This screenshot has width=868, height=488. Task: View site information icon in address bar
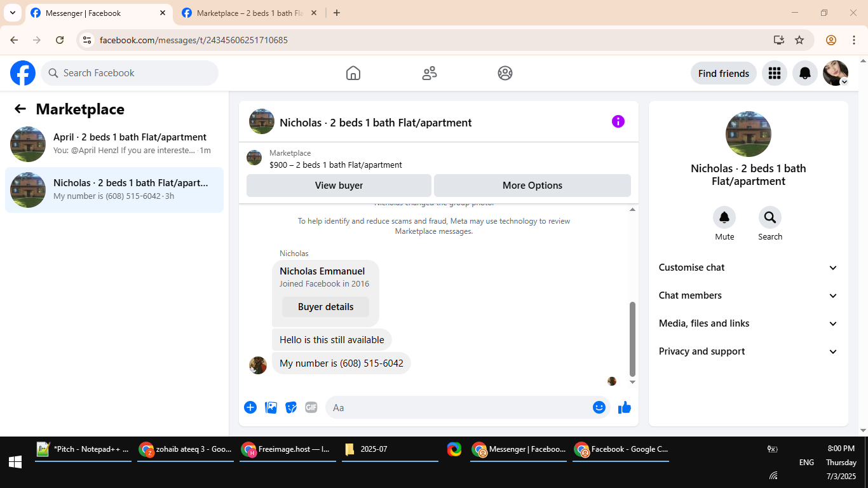coord(87,40)
